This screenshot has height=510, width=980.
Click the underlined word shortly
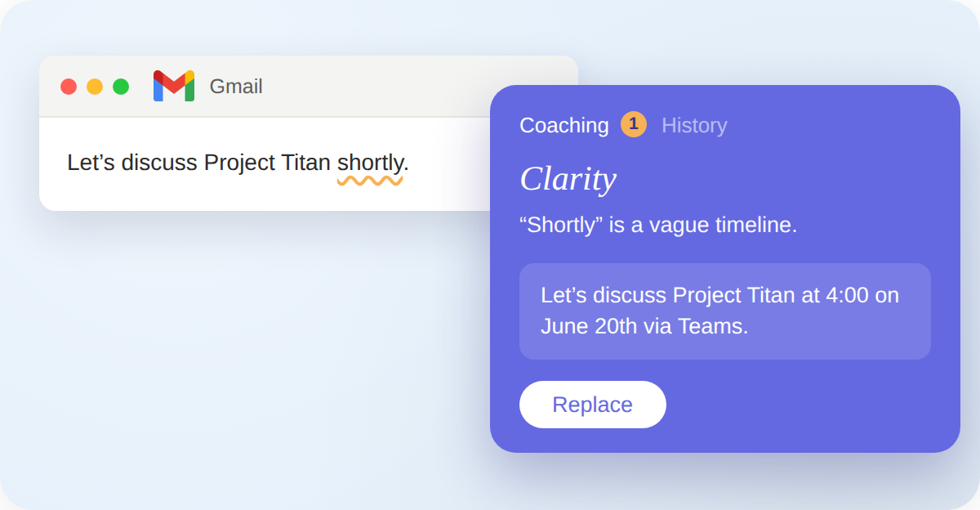tap(370, 163)
